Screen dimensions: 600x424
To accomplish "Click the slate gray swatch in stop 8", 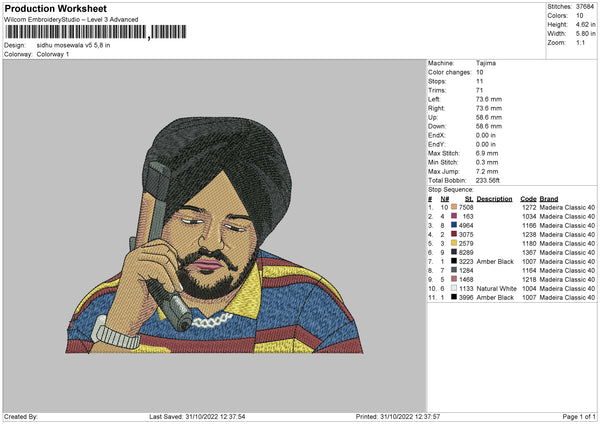I will click(x=454, y=270).
